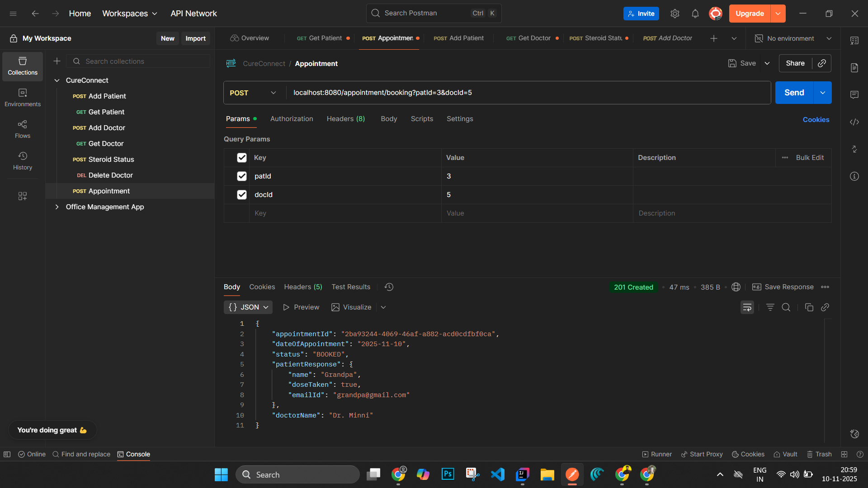This screenshot has height=488, width=868.
Task: Open the Flows sidebar panel
Action: [23, 129]
